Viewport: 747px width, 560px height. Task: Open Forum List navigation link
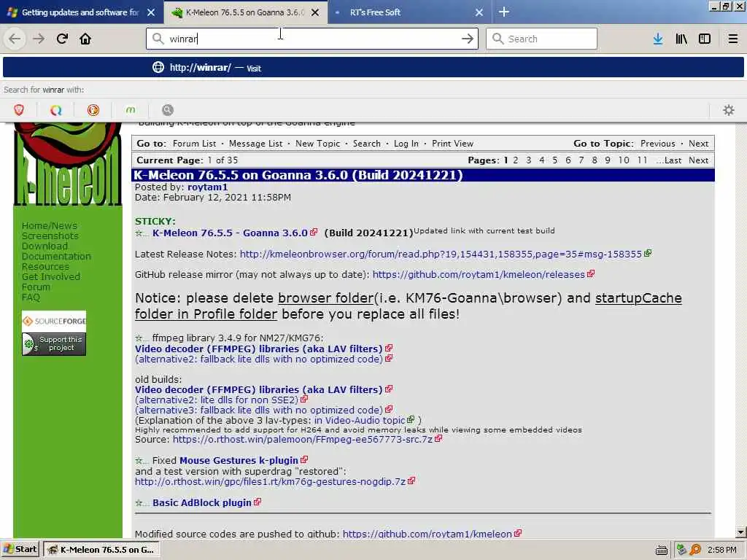[194, 144]
